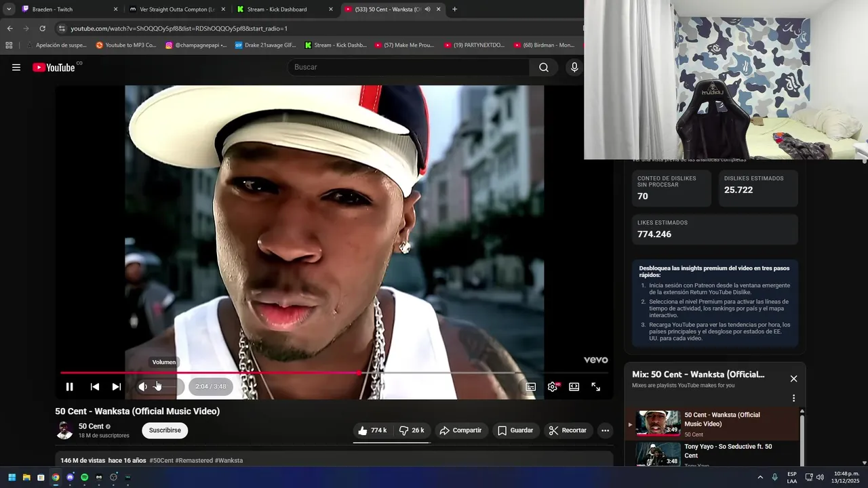
Task: Open the player settings gear
Action: coord(553,387)
